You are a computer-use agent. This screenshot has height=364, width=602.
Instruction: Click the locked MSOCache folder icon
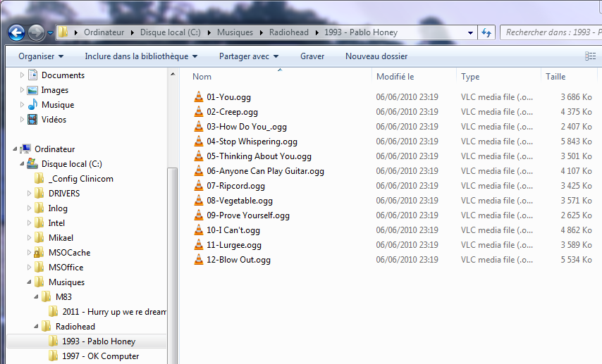click(x=39, y=252)
